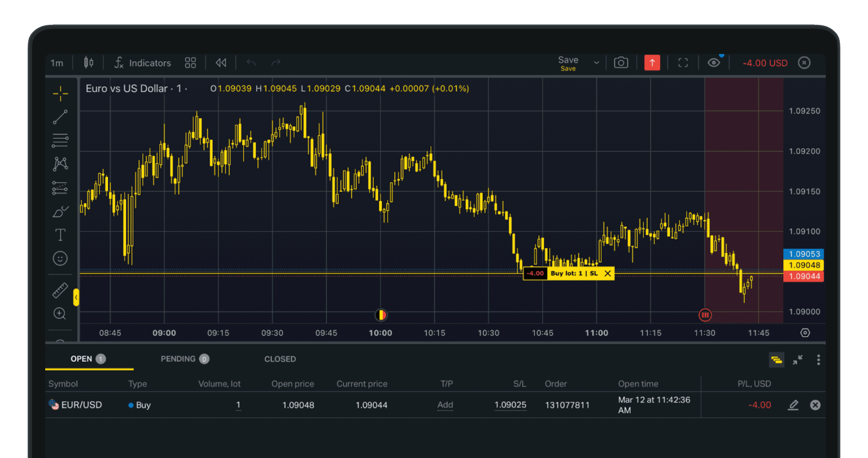Select the brush drawing tool
This screenshot has height=458, width=868.
(60, 211)
